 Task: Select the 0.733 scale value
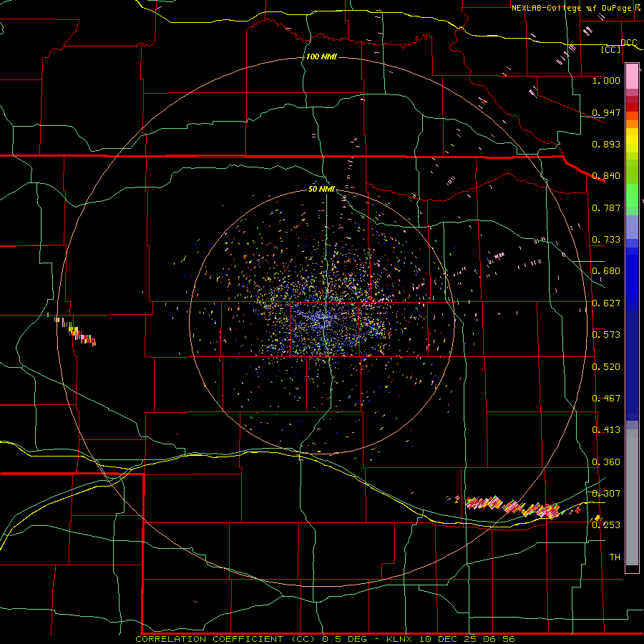(606, 240)
